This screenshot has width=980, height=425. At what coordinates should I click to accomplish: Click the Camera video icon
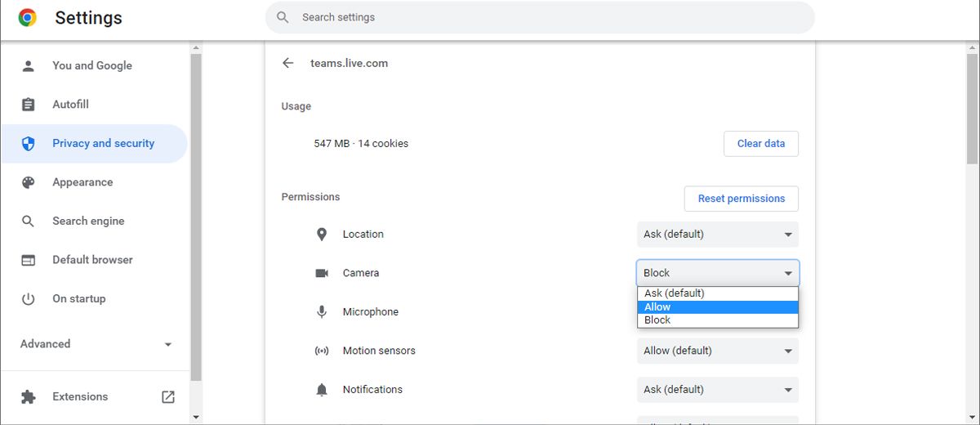coord(322,273)
